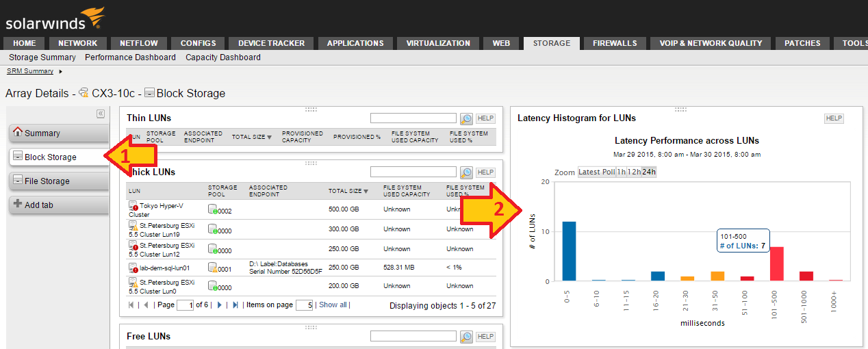Open the HOME navigation tab
Viewport: 868px width, 349px height.
pos(25,43)
